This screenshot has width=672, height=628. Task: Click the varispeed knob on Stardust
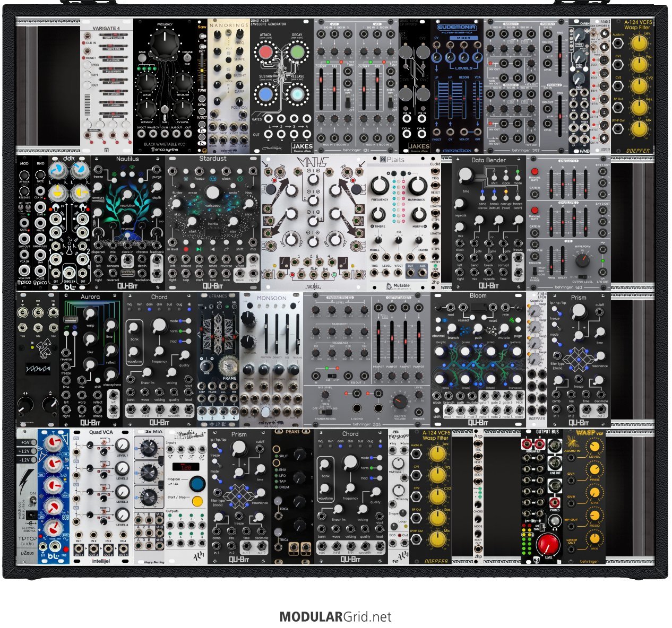tap(212, 193)
